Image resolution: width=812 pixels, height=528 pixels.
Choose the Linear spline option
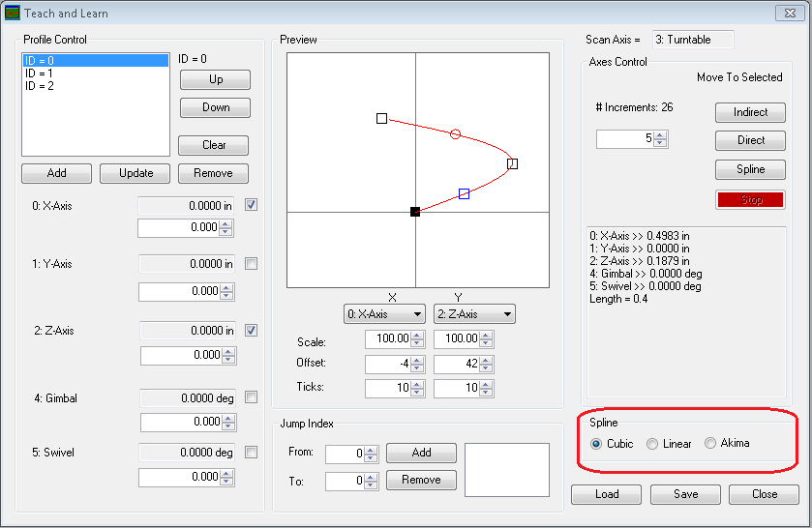(x=652, y=444)
